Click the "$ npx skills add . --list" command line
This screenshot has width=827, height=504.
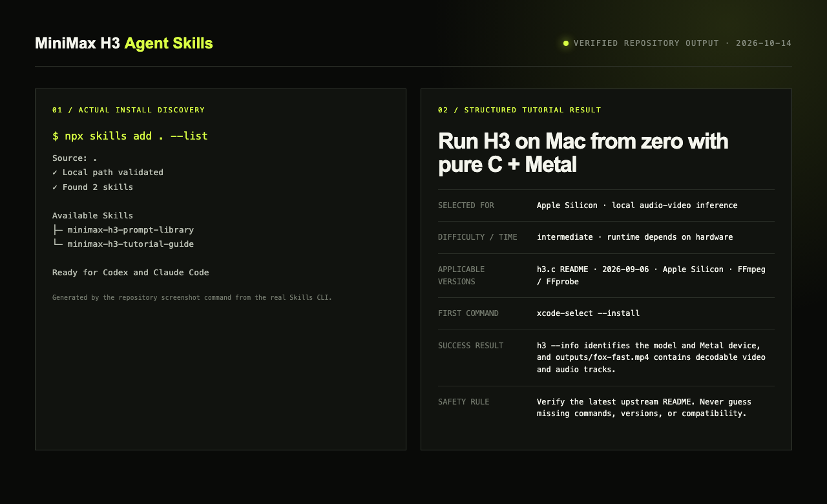(130, 136)
